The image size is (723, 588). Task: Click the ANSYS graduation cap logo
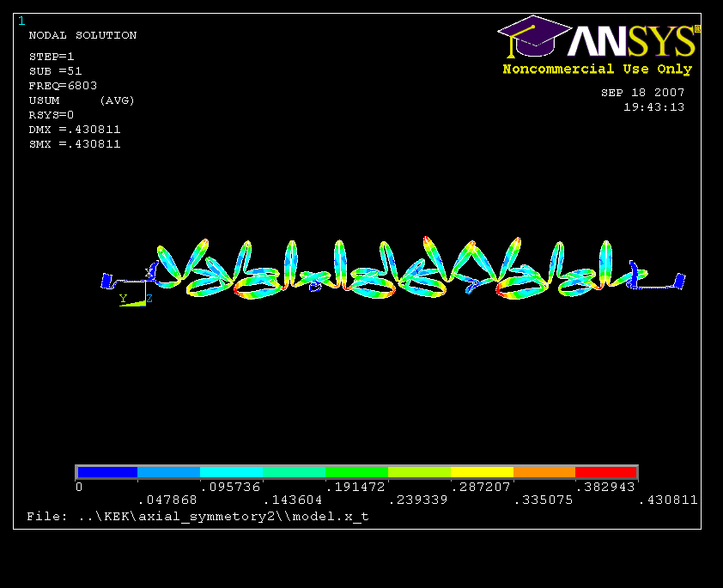(x=534, y=36)
